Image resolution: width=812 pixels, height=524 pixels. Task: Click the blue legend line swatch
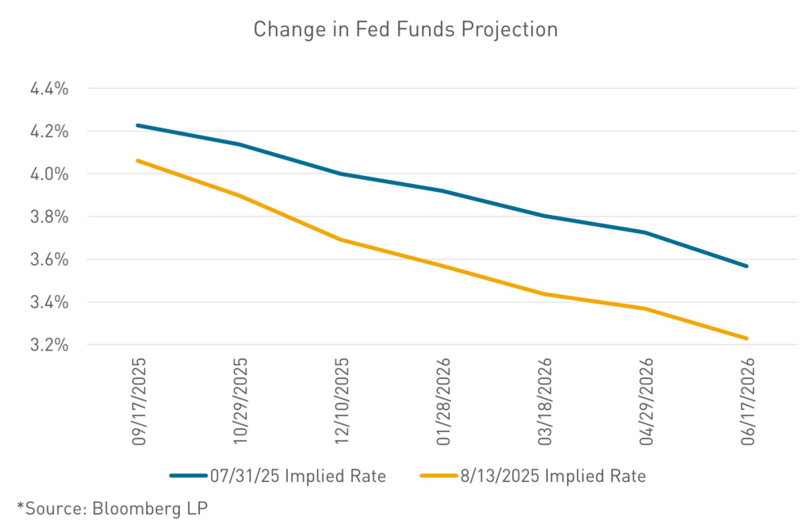pos(187,476)
